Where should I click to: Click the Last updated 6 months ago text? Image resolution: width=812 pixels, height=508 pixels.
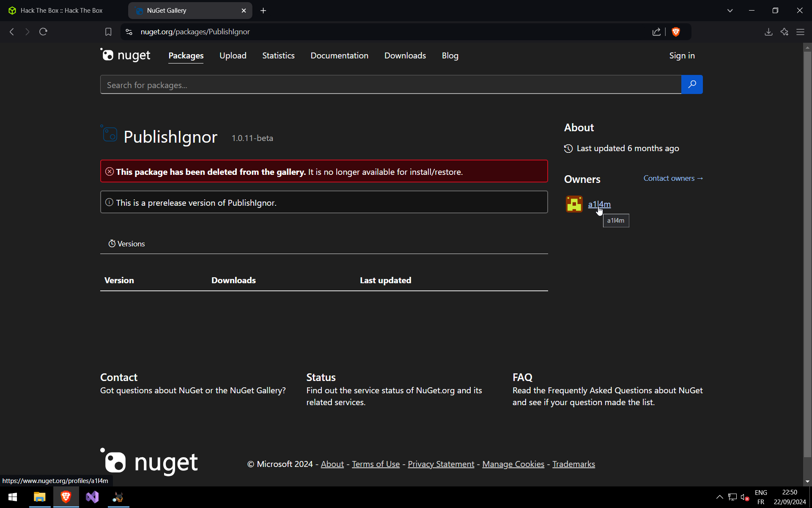click(628, 148)
